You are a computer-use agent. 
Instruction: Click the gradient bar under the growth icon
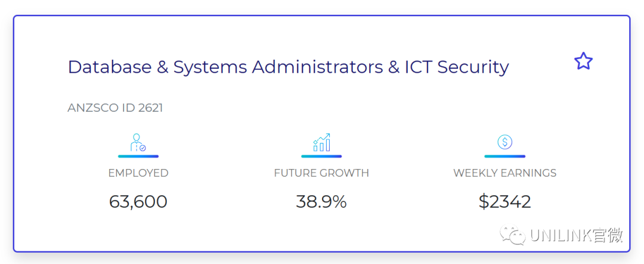point(321,156)
